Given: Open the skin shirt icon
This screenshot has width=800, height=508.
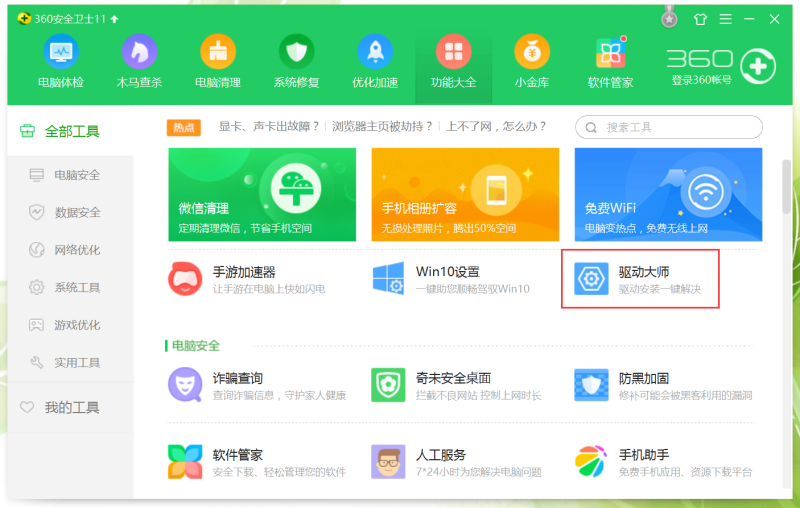Looking at the screenshot, I should tap(700, 19).
